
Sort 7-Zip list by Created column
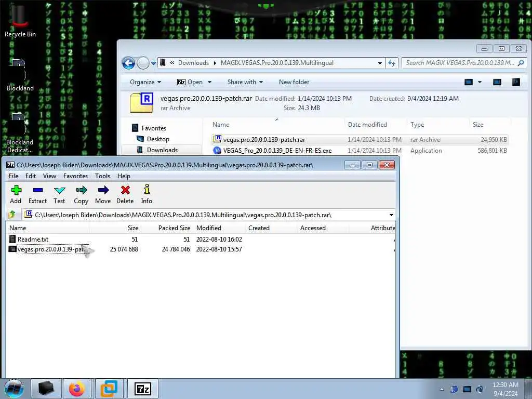pos(271,228)
